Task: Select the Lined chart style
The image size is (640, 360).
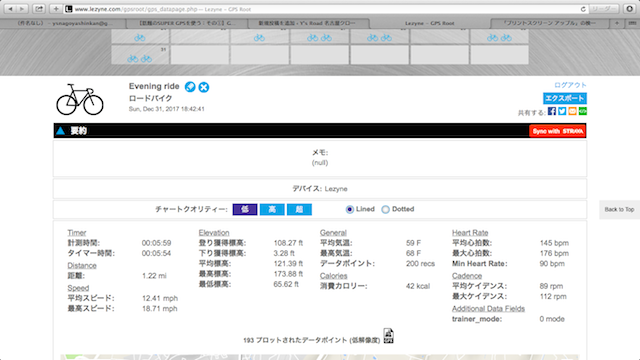Action: tap(350, 209)
